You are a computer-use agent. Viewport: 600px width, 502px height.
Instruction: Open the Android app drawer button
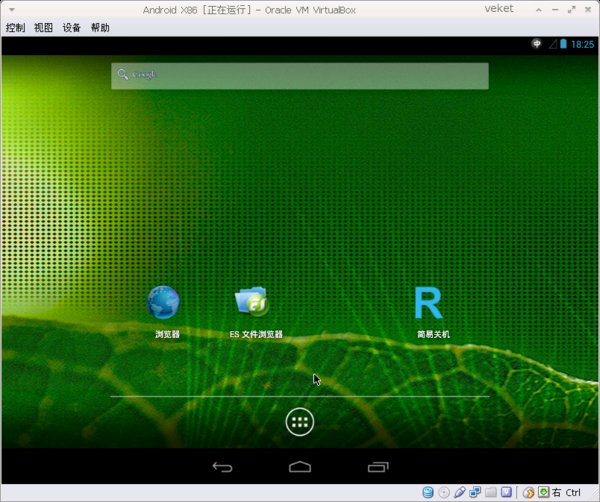coord(300,422)
